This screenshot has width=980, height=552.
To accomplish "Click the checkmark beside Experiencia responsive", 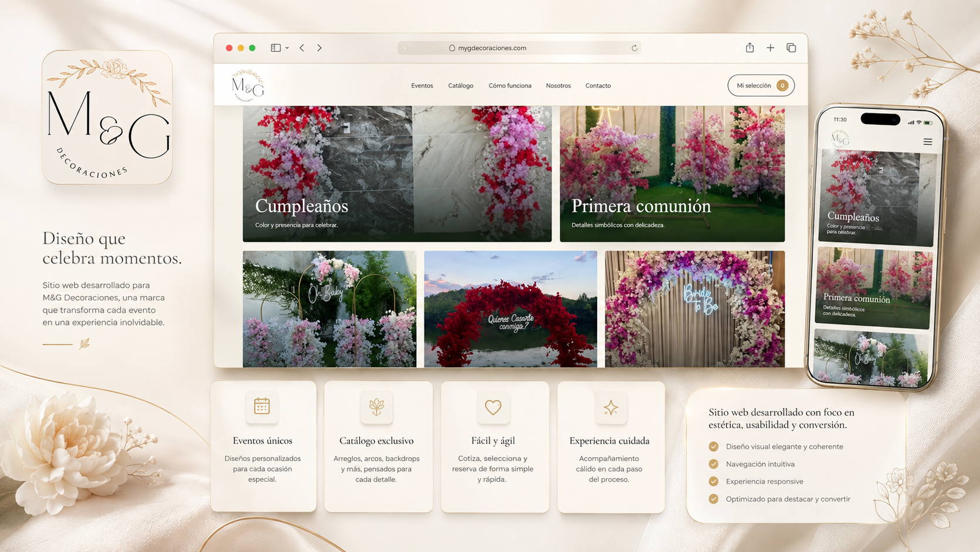I will 713,482.
